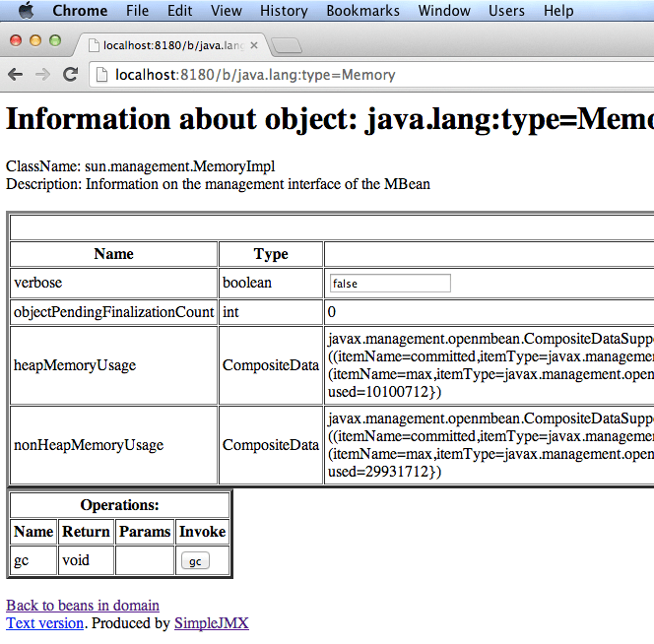Click the Params column header
654x644 pixels.
pyautogui.click(x=145, y=532)
